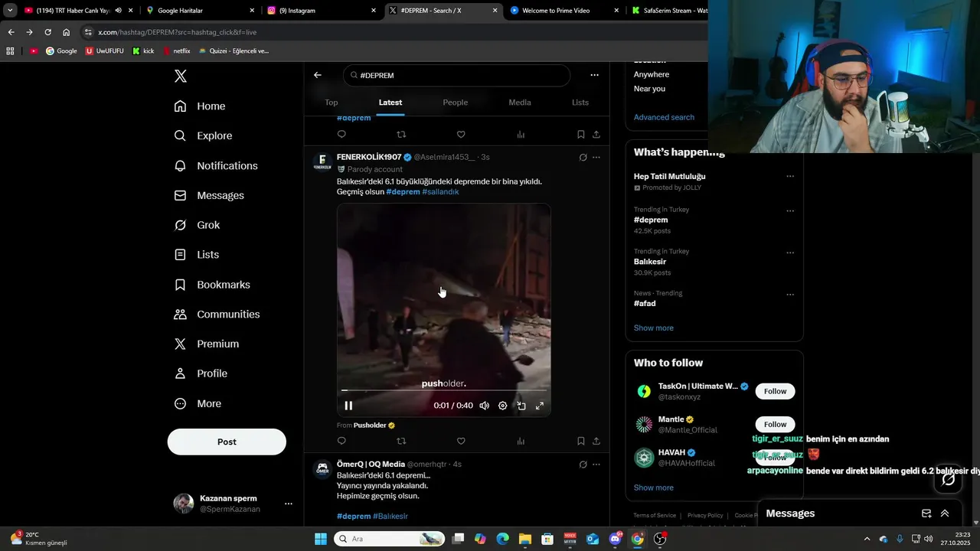Bookmark the FENERKOLİK1907 post
980x551 pixels.
tap(580, 441)
